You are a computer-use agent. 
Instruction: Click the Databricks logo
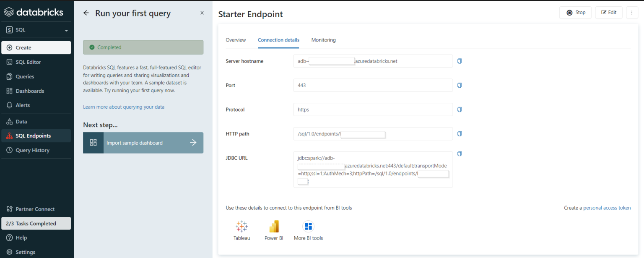tap(34, 12)
